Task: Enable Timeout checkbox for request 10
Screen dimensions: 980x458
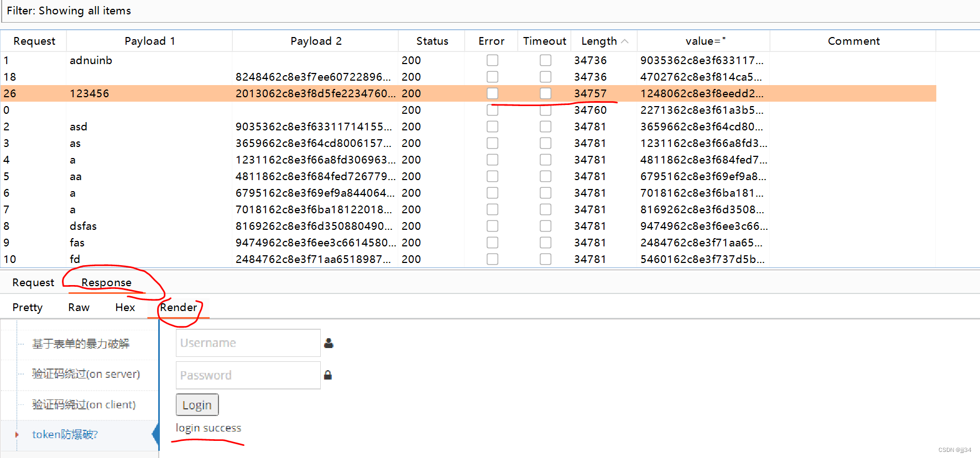Action: pos(545,259)
